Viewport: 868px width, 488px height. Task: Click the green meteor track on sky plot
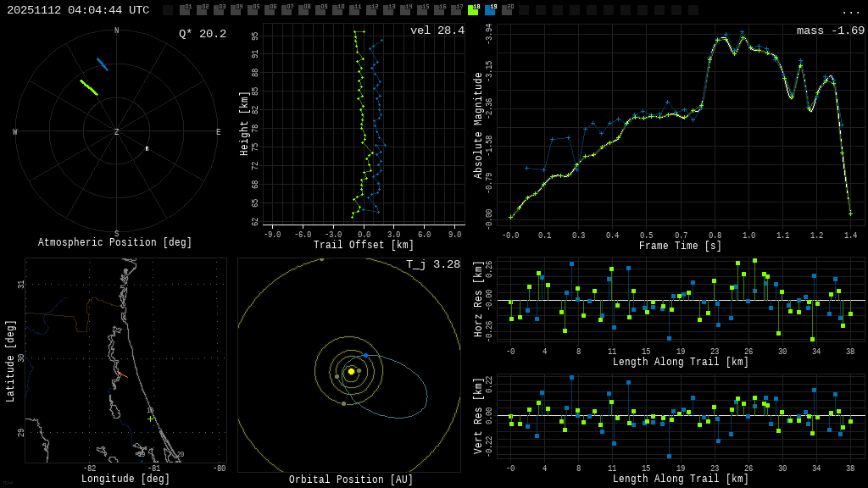coord(89,87)
